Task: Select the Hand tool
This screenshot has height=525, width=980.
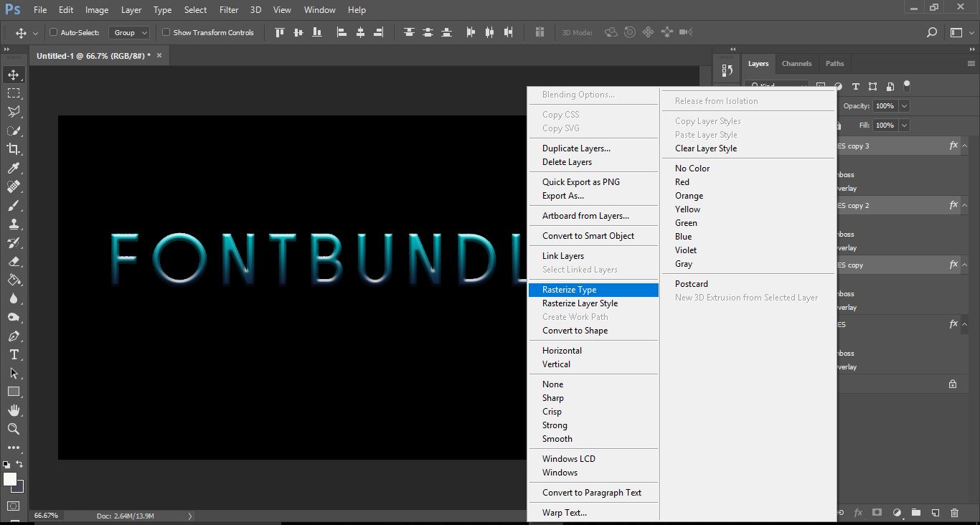Action: pos(14,410)
